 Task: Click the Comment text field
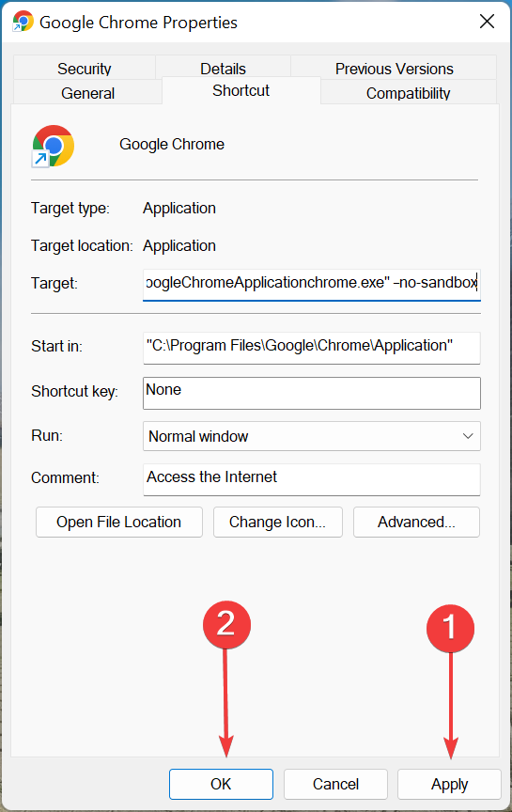(x=312, y=479)
